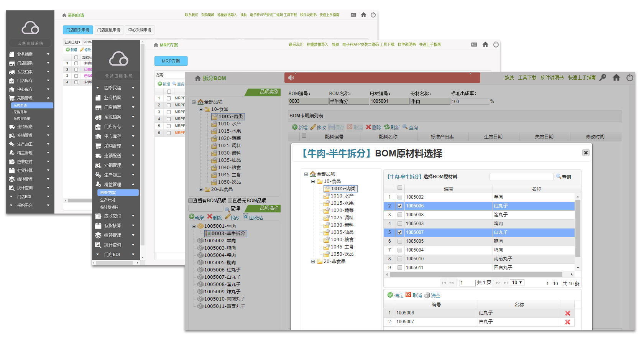Click the key icon beside 快速上手指南
This screenshot has height=342, width=644.
pyautogui.click(x=603, y=77)
